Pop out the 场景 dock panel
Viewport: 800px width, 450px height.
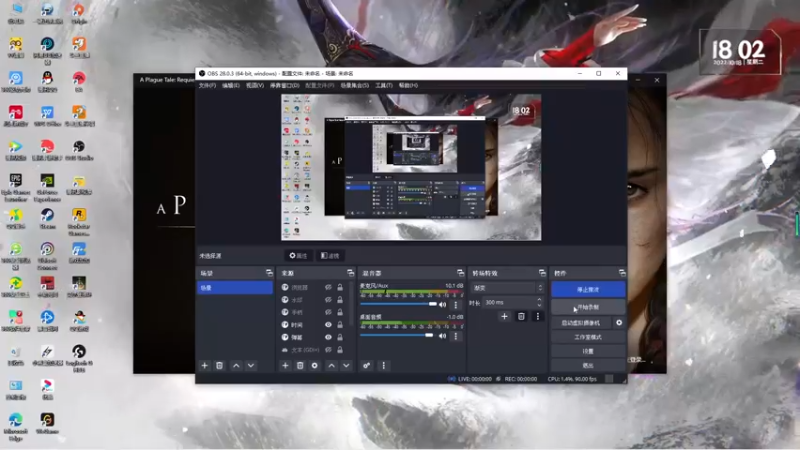269,273
